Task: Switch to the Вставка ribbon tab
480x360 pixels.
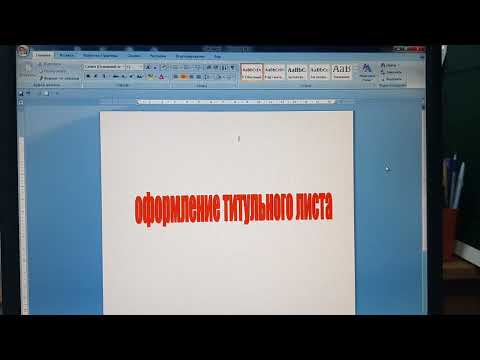Action: pyautogui.click(x=67, y=55)
